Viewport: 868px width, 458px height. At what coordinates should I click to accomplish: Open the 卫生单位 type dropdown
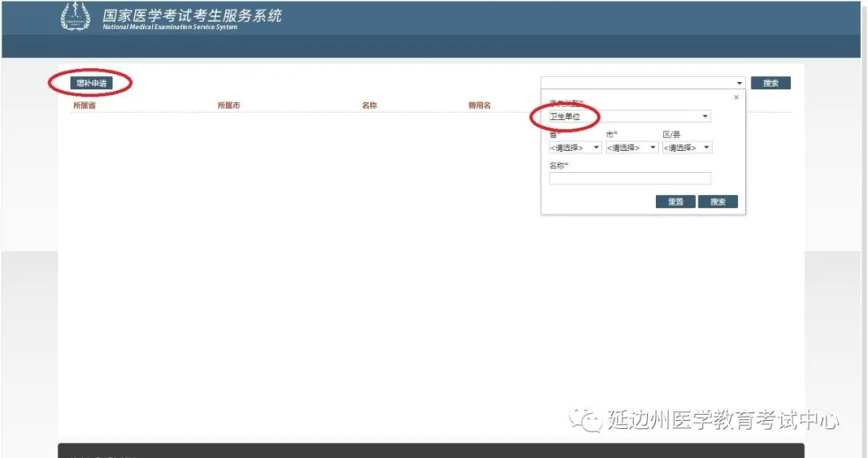[629, 117]
